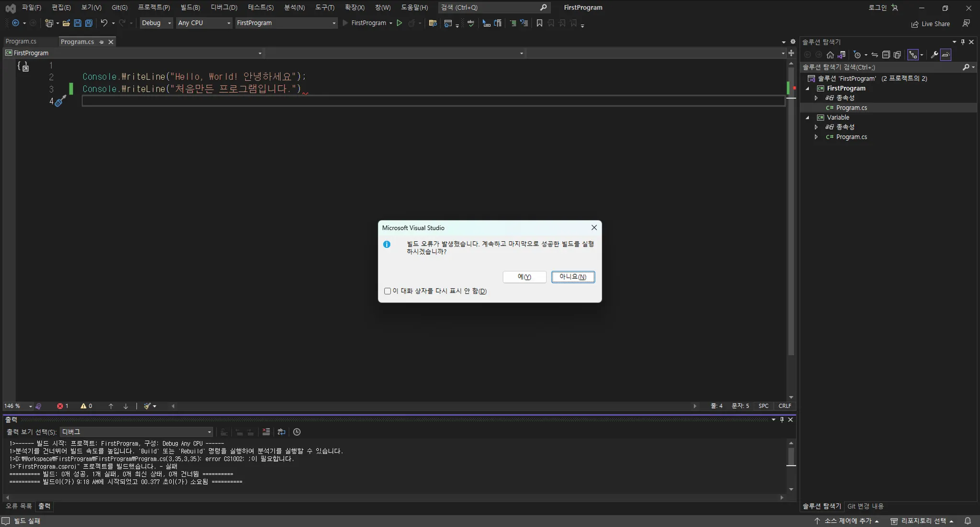Click the Bookmark toggle icon in the toolbar

pos(539,23)
